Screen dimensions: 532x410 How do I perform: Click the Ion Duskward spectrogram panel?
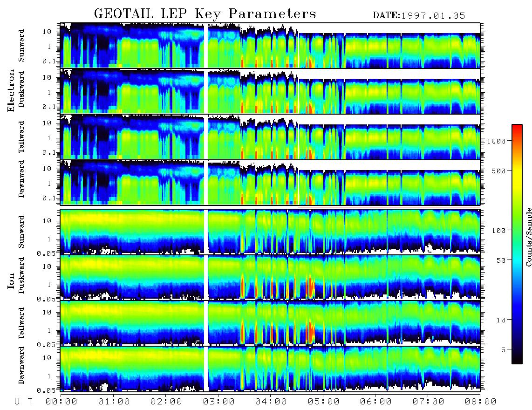point(270,278)
